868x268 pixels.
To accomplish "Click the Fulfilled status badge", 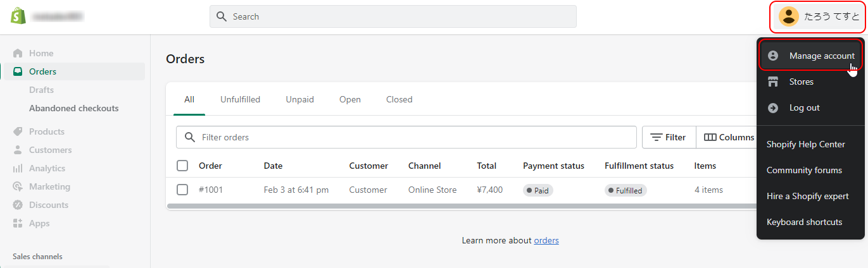I will [626, 190].
